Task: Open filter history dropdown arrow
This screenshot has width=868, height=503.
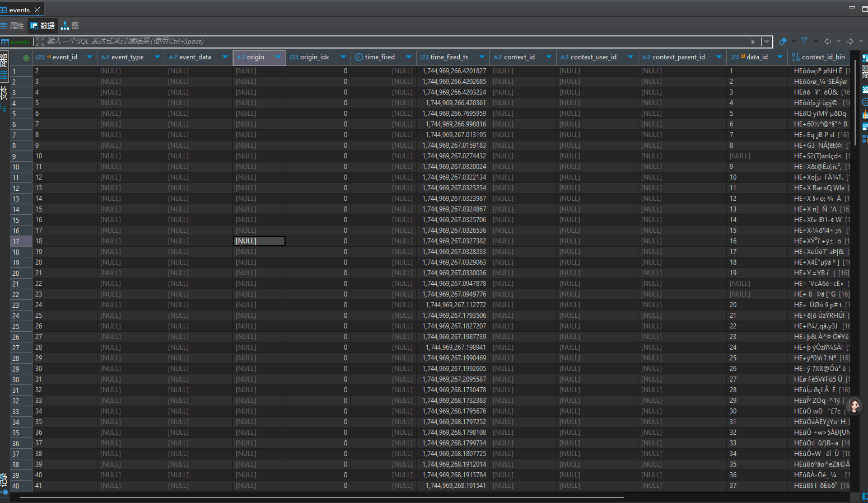Action: point(766,41)
